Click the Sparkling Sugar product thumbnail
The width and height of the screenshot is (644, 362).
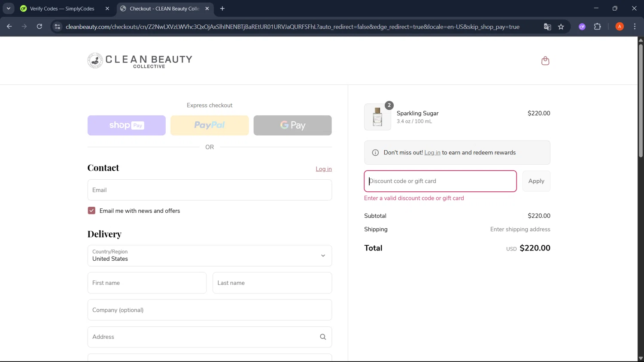point(377,117)
